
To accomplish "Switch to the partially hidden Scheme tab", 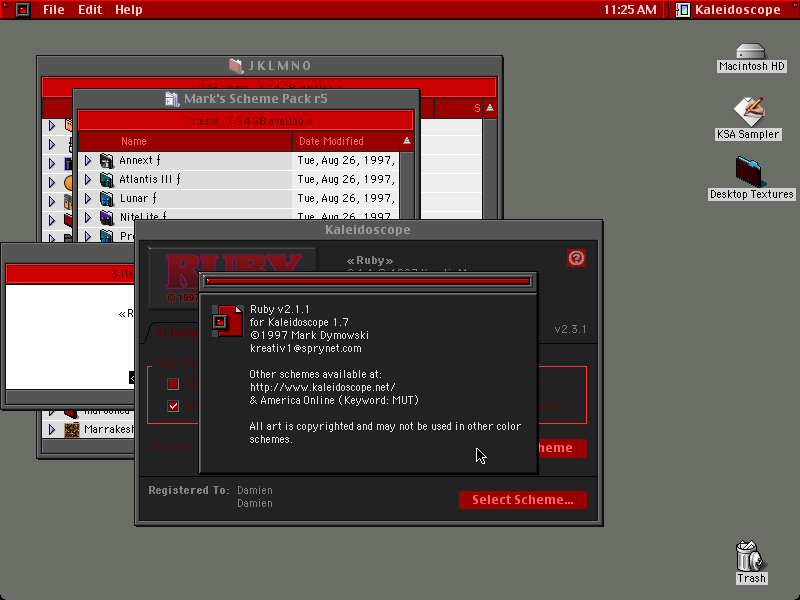I will pyautogui.click(x=172, y=333).
